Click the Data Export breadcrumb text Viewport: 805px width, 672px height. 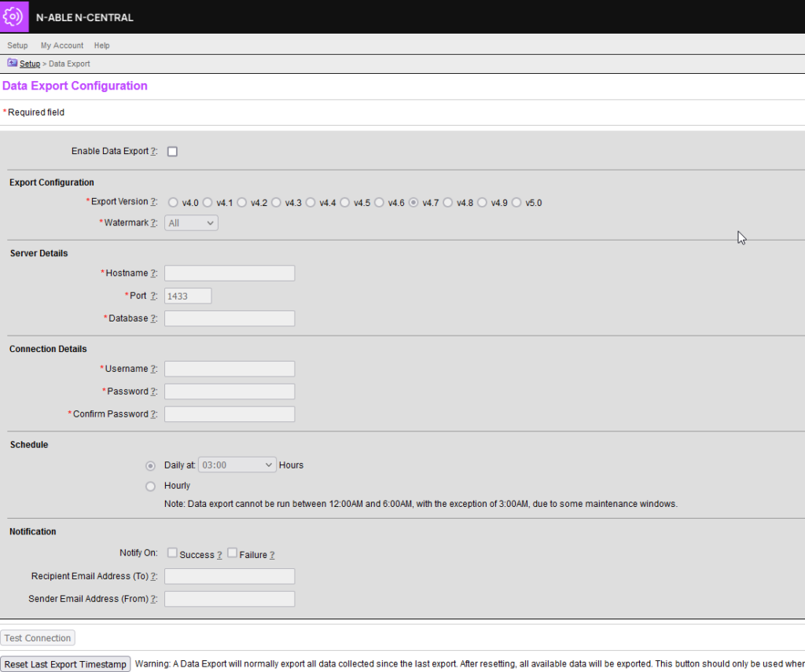pyautogui.click(x=69, y=64)
